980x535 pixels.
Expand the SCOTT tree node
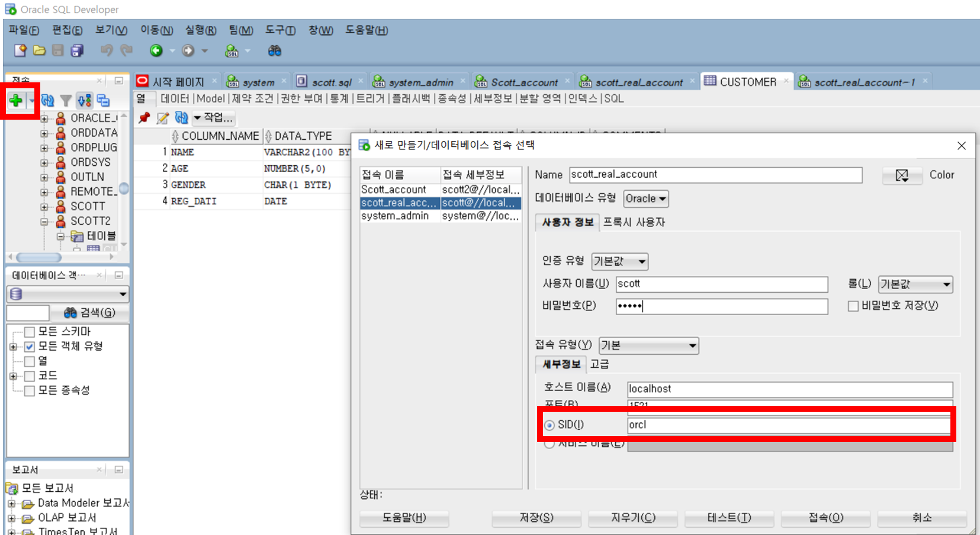point(44,207)
